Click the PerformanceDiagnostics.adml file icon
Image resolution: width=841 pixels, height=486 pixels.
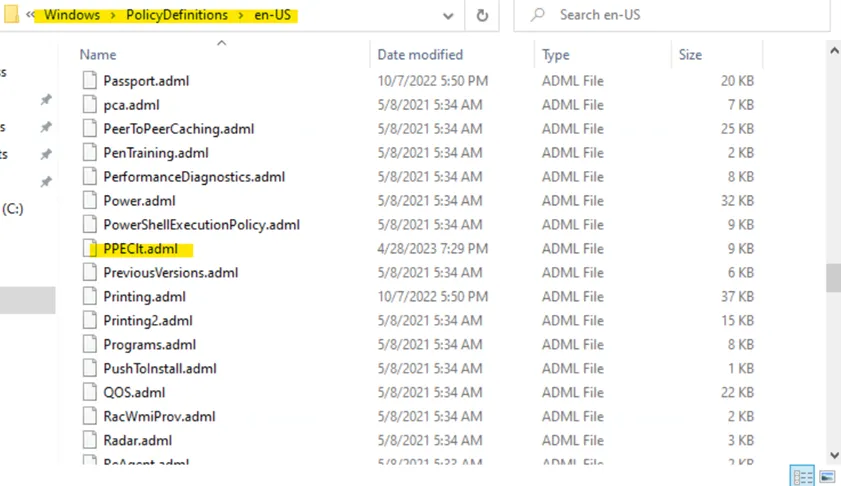[x=90, y=176]
